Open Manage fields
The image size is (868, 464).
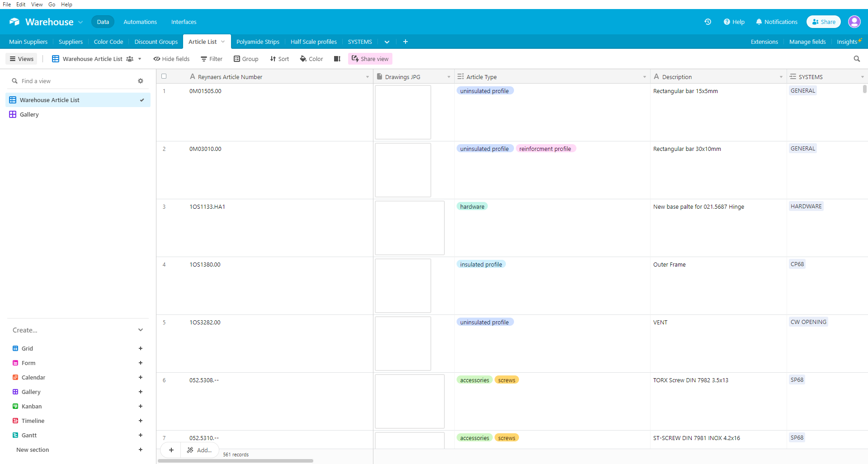click(807, 42)
